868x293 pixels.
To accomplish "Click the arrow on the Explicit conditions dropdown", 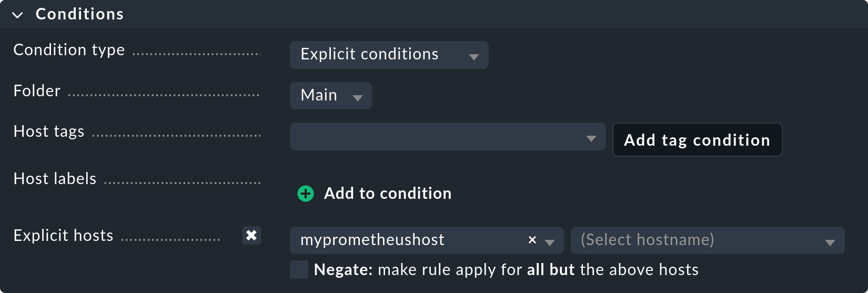I will click(x=473, y=57).
